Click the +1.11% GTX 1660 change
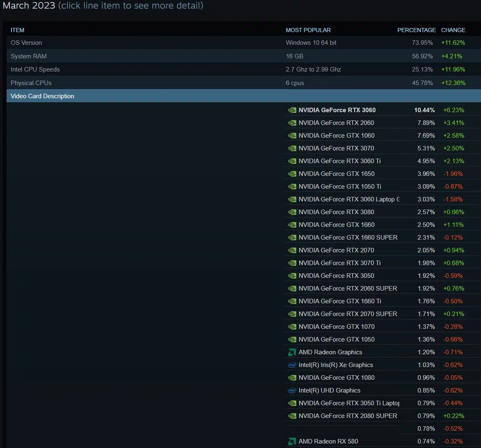Screen dimensions: 481x448 [x=453, y=225]
